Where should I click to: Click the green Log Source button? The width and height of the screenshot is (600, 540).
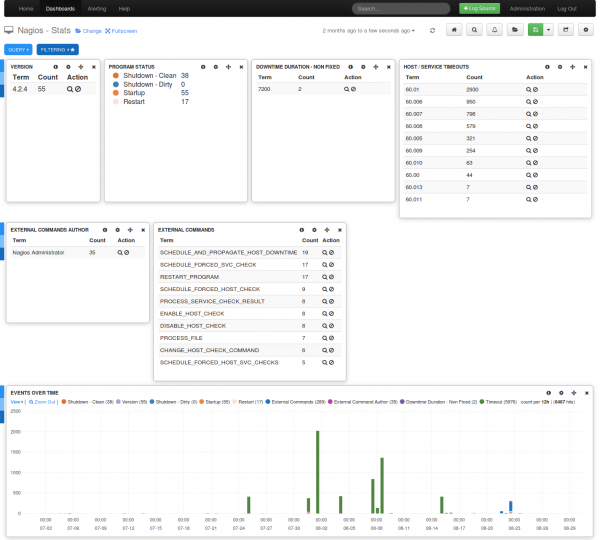(479, 8)
